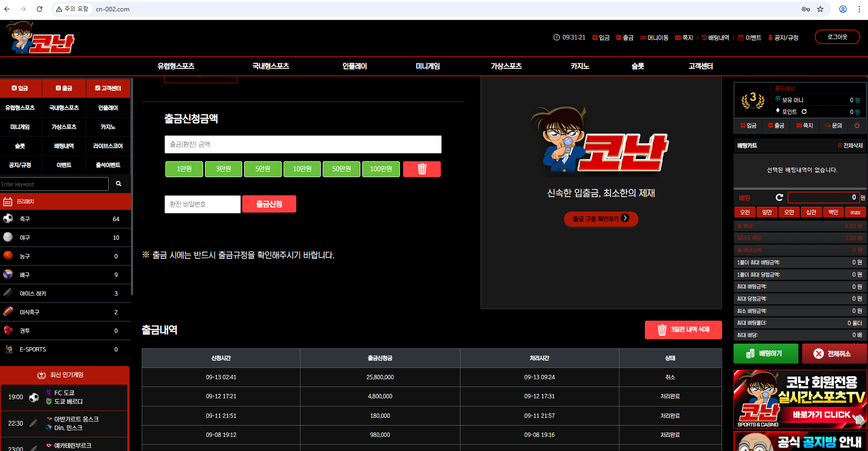Click the search magnifier icon in left sidebar

[119, 184]
